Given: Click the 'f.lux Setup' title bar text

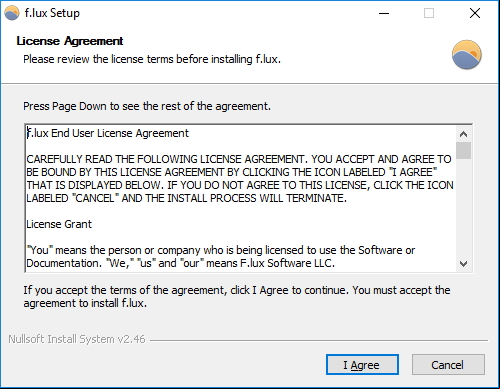Looking at the screenshot, I should pos(52,13).
